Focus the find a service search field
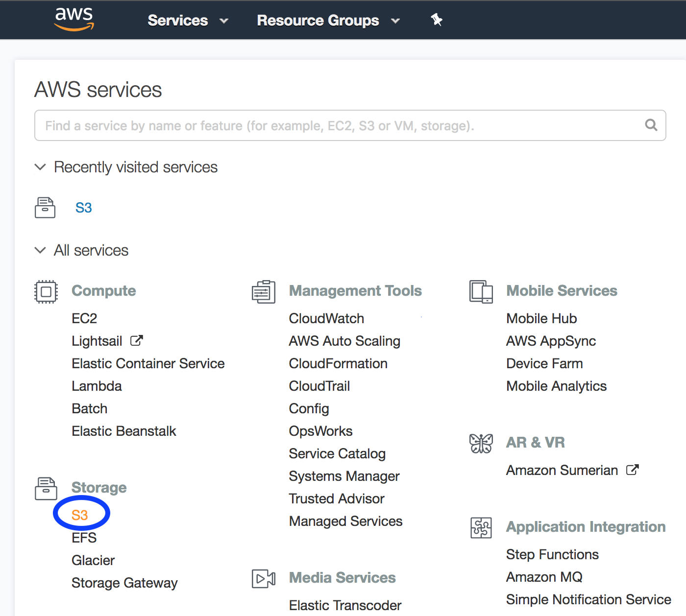 pos(338,126)
